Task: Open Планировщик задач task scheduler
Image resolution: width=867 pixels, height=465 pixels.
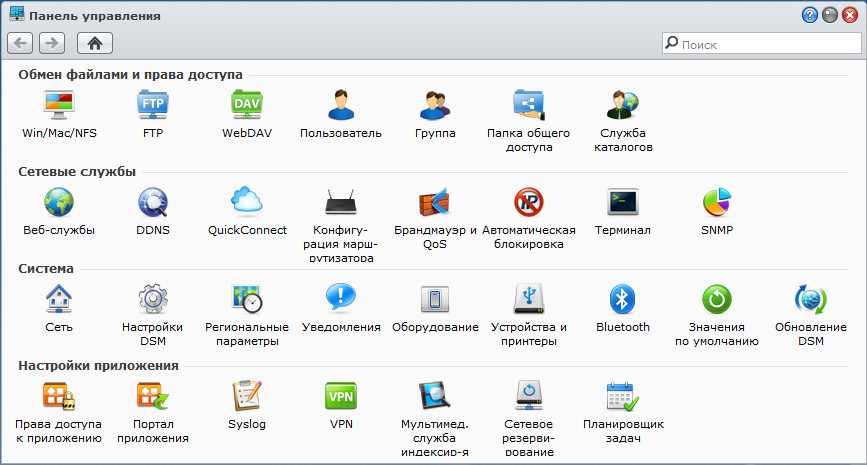Action: pyautogui.click(x=622, y=396)
